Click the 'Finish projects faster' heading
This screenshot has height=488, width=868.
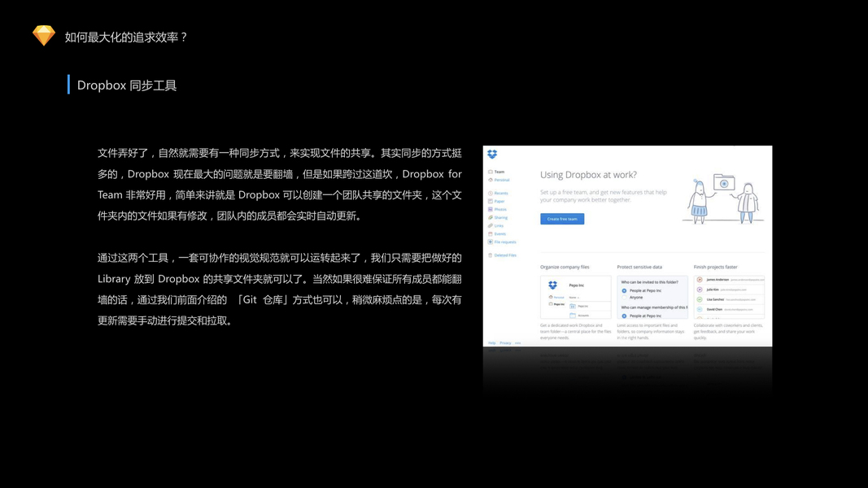pyautogui.click(x=715, y=268)
